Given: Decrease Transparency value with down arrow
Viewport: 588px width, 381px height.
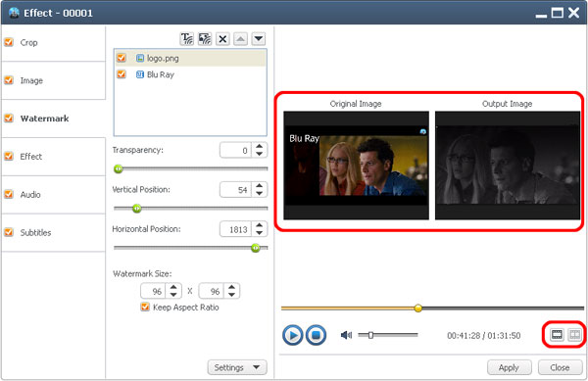Looking at the screenshot, I should [x=259, y=154].
